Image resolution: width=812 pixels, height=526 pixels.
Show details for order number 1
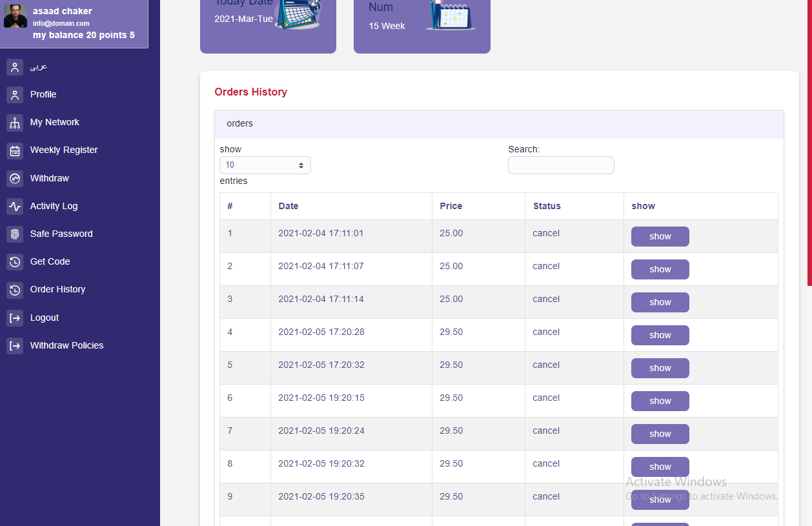point(660,236)
